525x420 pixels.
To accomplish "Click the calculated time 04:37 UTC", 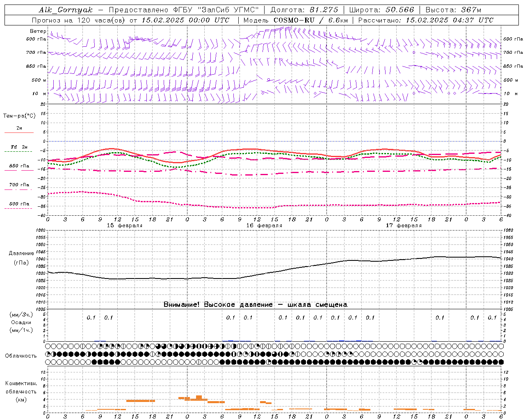I will (x=473, y=20).
